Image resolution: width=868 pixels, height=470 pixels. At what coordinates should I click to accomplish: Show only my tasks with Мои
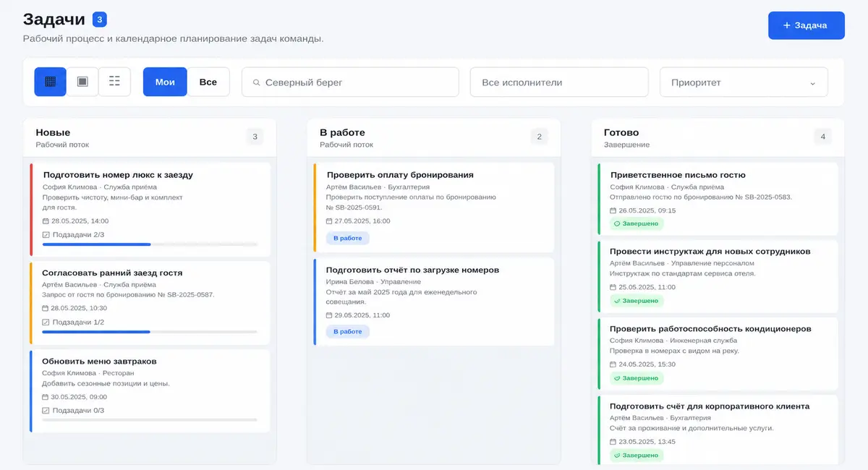click(x=165, y=82)
